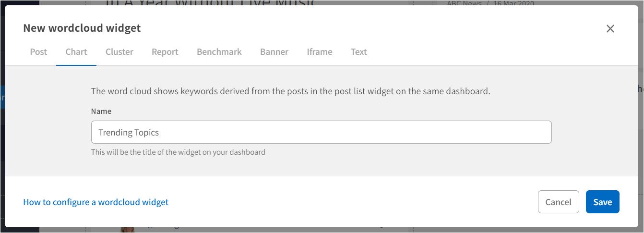Close the New wordcloud widget dialog
Image resolution: width=644 pixels, height=233 pixels.
coord(610,28)
